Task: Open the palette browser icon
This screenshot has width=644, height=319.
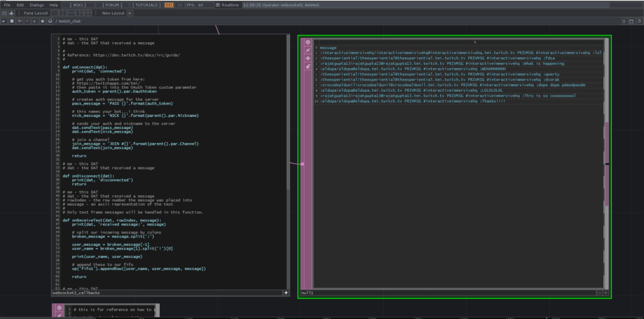Action: pyautogui.click(x=4, y=13)
